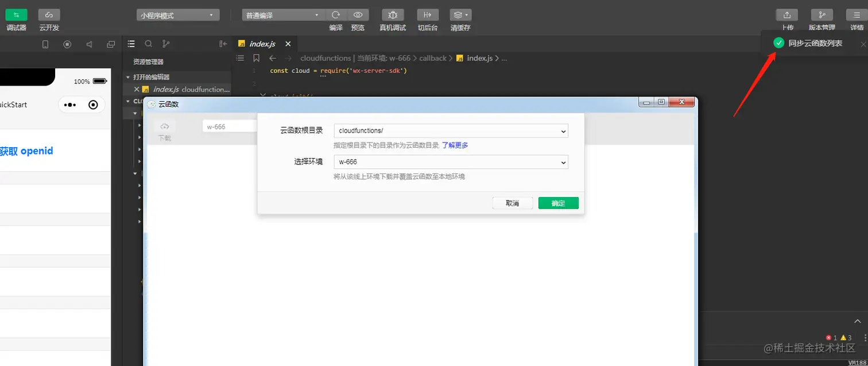Open the search icon in sidebar

click(x=148, y=44)
